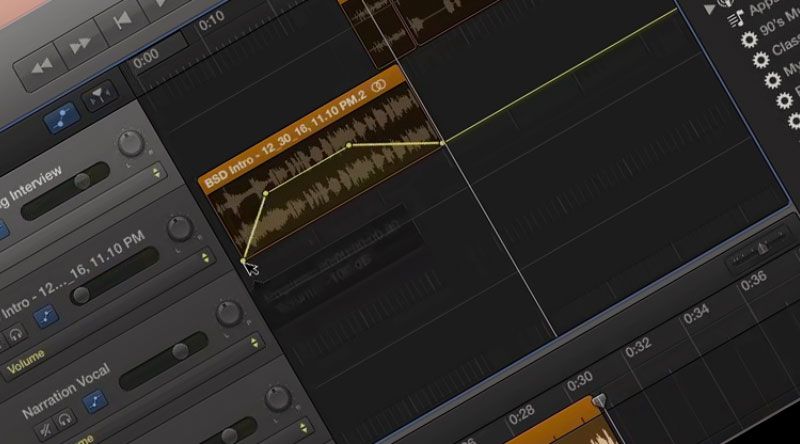Solo the Intro track with the headphones icon
Viewport: 800px width, 444px height.
click(x=16, y=335)
